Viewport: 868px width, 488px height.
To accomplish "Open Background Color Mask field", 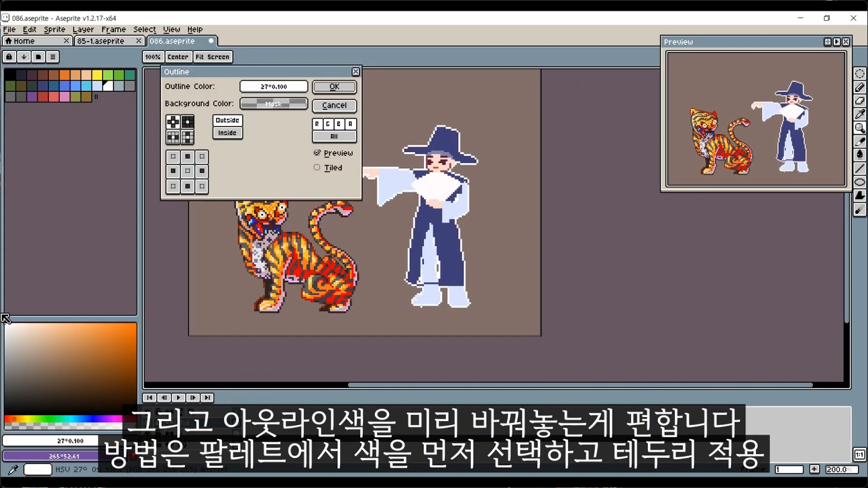I will pyautogui.click(x=274, y=104).
